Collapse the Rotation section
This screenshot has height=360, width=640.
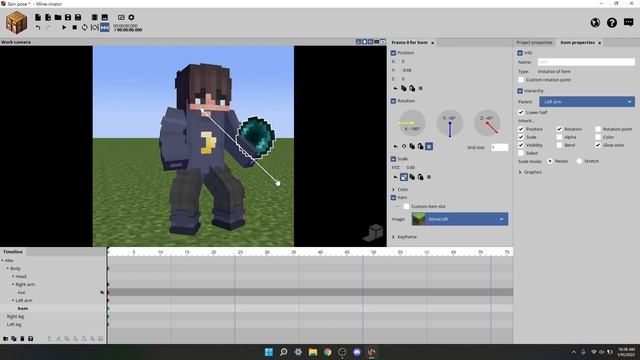point(393,101)
